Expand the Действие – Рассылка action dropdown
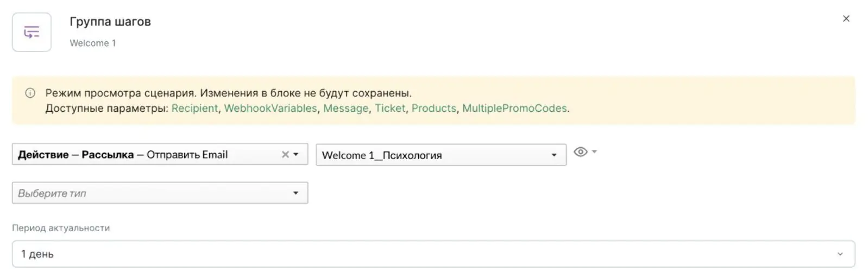Image resolution: width=868 pixels, height=279 pixels. (296, 154)
